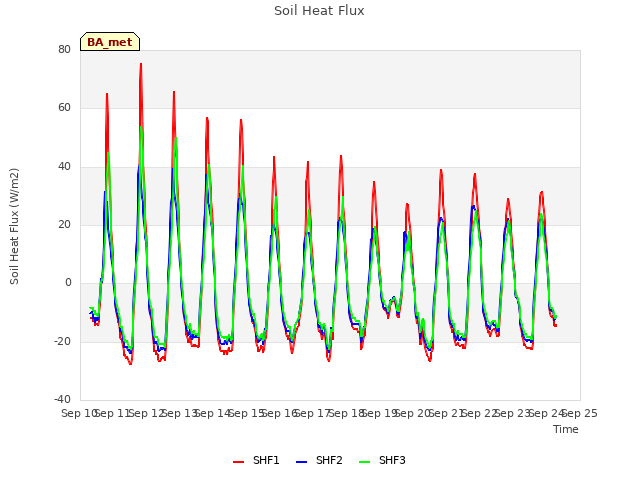Click the Time axis label
Image resolution: width=640 pixels, height=480 pixels.
[x=566, y=429]
